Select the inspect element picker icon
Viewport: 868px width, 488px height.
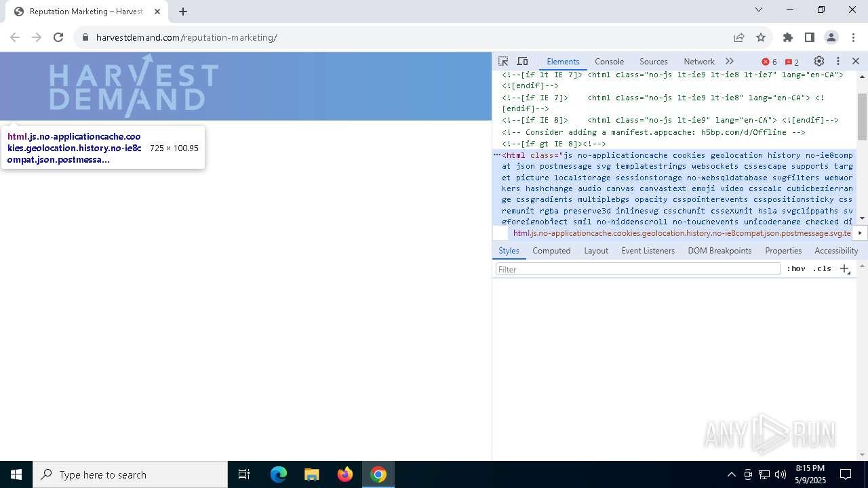click(x=503, y=61)
